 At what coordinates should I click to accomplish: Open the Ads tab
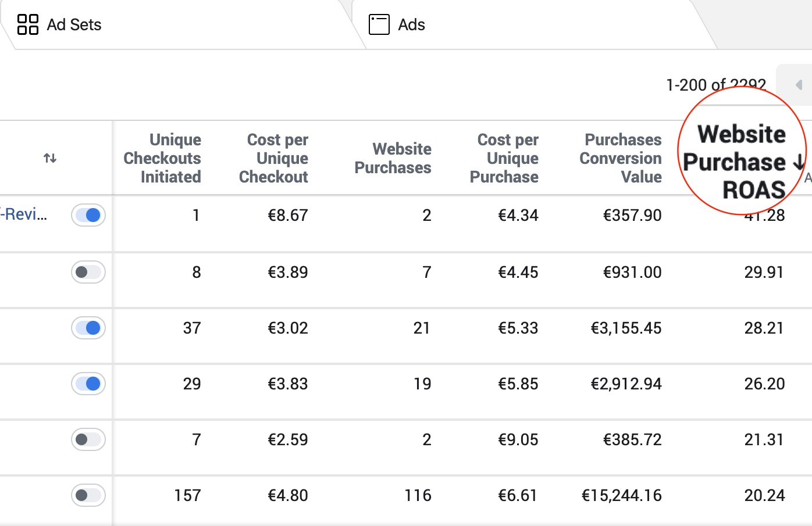click(x=411, y=24)
